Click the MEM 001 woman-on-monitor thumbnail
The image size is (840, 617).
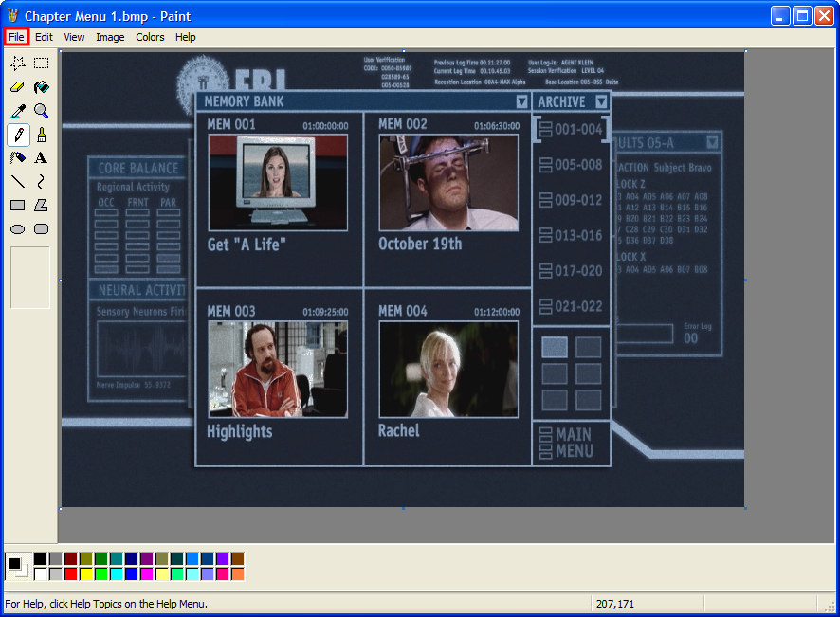click(x=278, y=183)
